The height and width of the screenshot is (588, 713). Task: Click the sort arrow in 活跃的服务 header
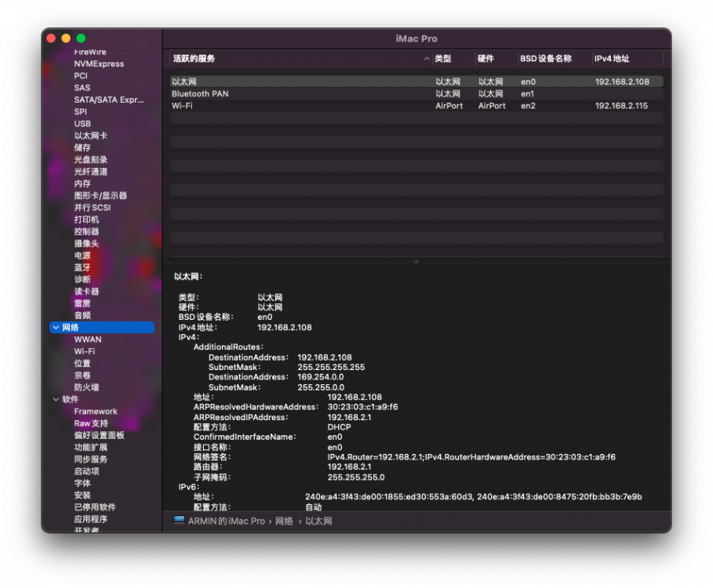[427, 59]
